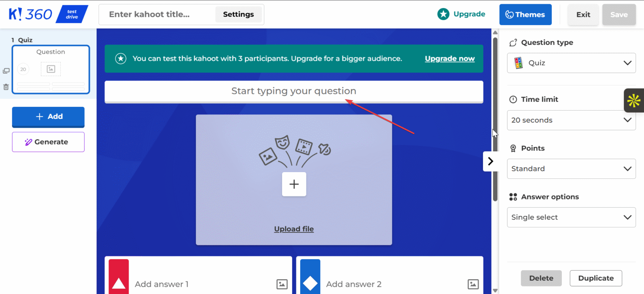Click the star icon in the teal banner
The height and width of the screenshot is (294, 644).
[121, 59]
